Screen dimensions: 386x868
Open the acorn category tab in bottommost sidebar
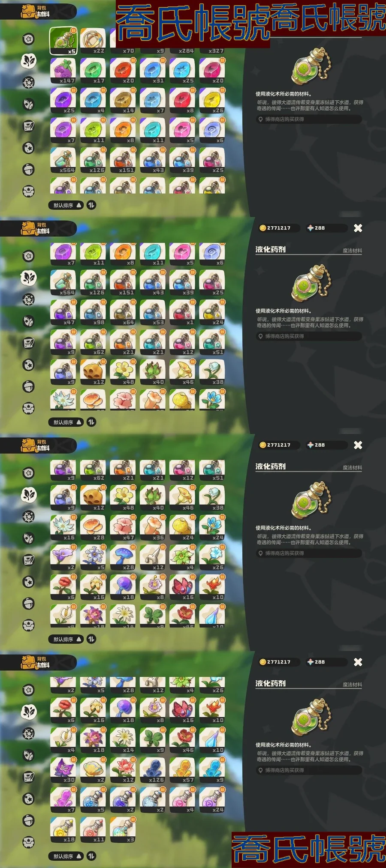(x=28, y=820)
